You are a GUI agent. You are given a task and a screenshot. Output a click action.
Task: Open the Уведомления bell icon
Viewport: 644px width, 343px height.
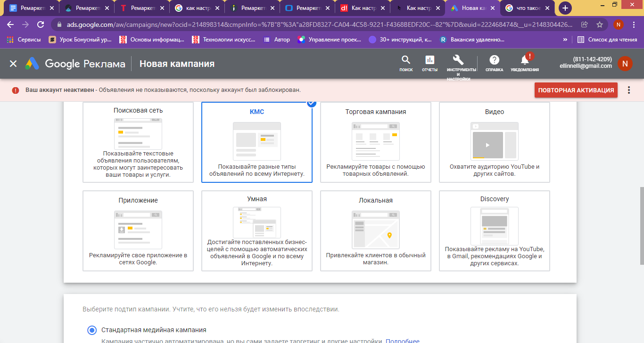coord(525,63)
